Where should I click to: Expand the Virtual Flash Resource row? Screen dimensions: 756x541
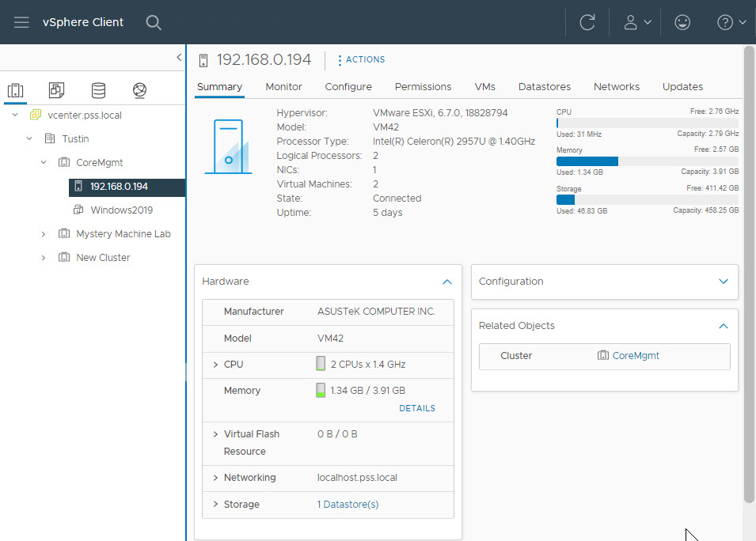[215, 434]
